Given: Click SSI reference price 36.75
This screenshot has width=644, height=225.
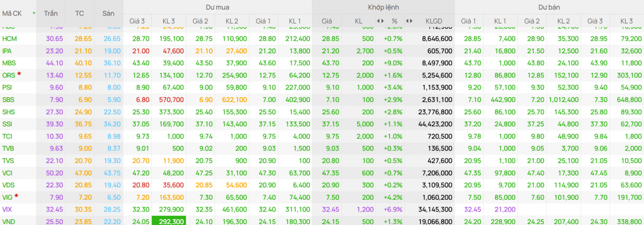Looking at the screenshot, I should click(x=82, y=124).
